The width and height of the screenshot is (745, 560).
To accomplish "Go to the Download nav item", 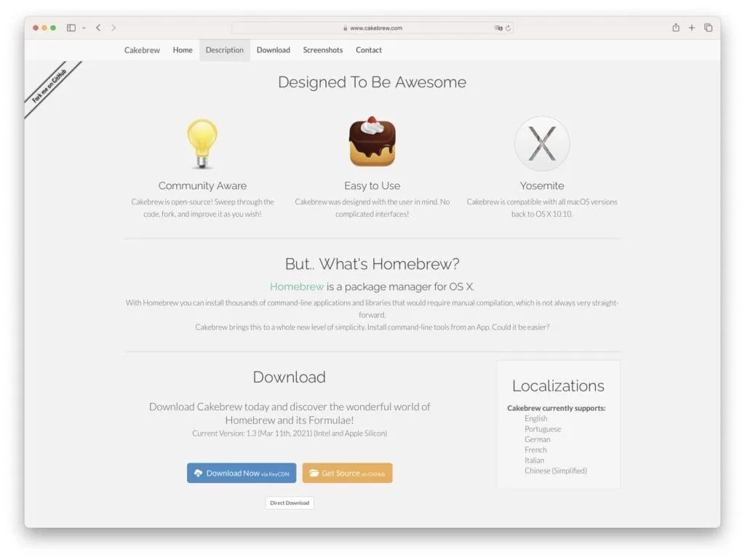I will pos(274,50).
